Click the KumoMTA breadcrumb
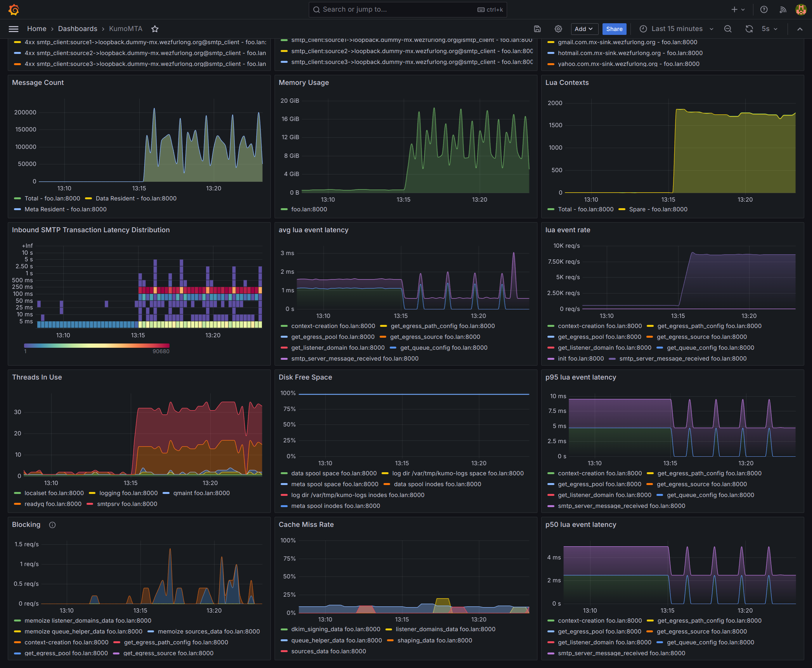This screenshot has width=812, height=668. (x=126, y=29)
